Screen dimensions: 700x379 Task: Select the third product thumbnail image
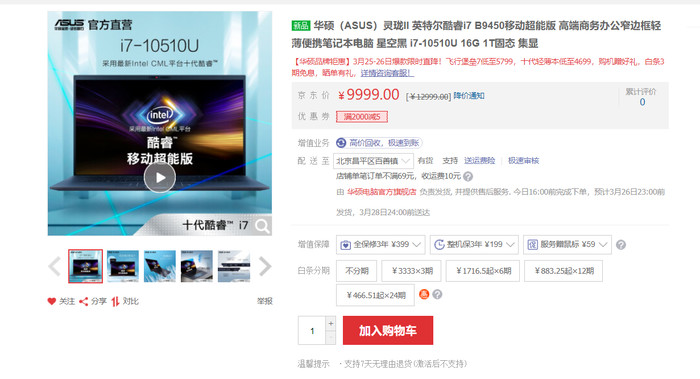click(x=160, y=267)
